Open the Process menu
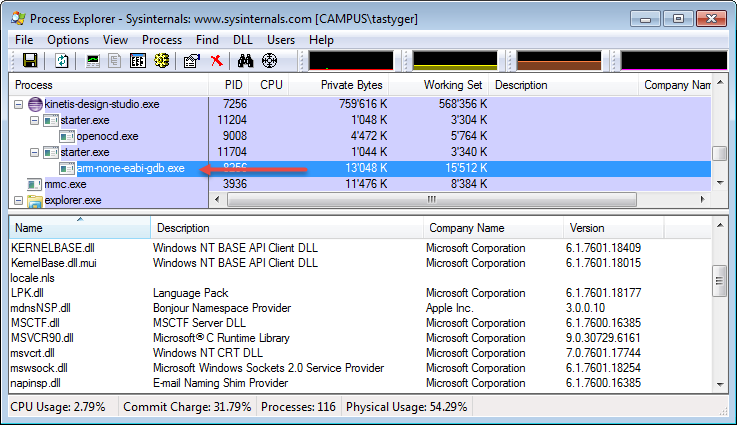Screen dimensions: 737x425 (162, 40)
